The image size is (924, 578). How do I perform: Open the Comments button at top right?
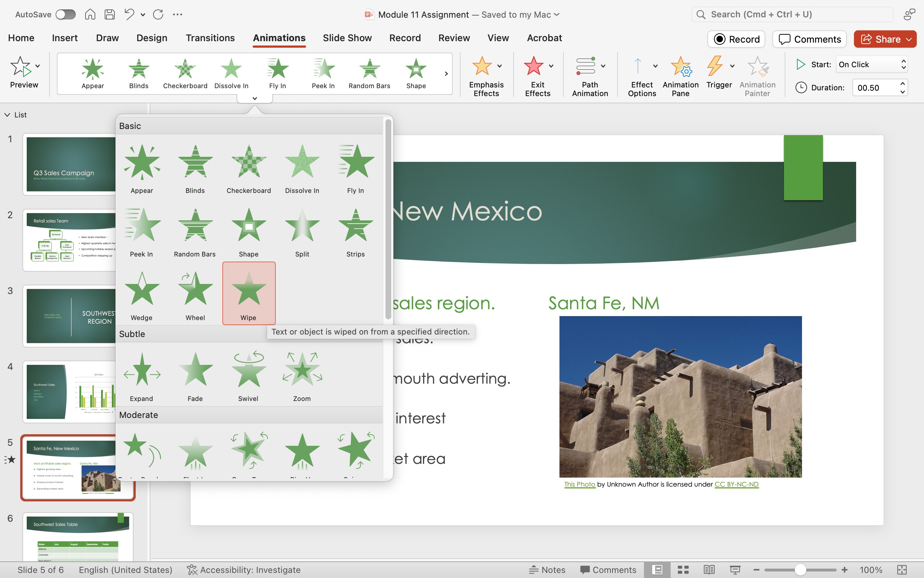(x=810, y=39)
